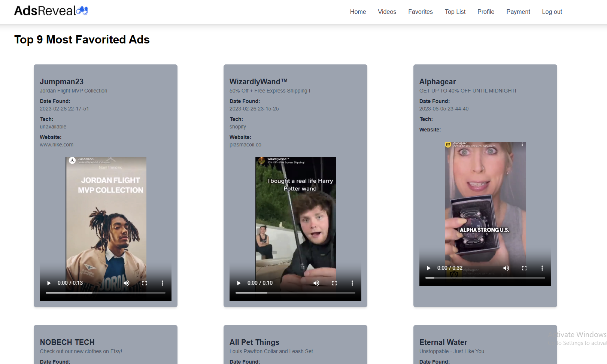Click the plasmacoil.co website text
Viewport: 607px width, 364px height.
pos(245,145)
